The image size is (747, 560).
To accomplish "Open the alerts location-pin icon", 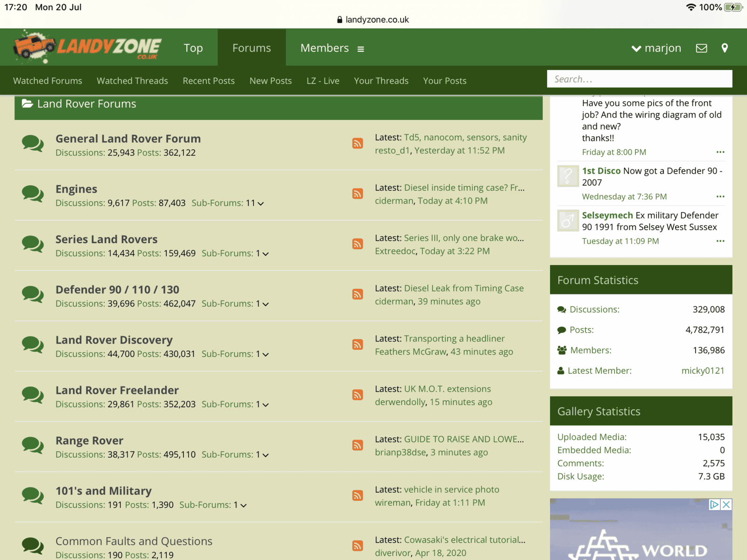I will [725, 48].
